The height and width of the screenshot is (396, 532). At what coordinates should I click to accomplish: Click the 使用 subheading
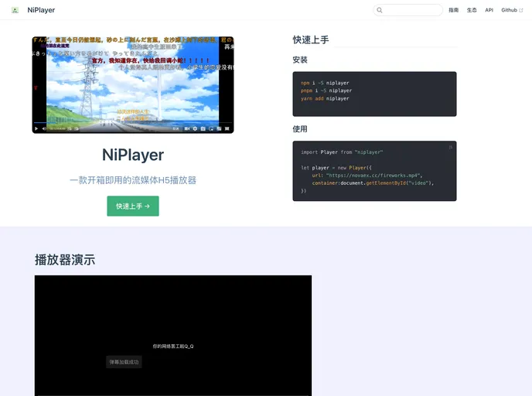tap(300, 129)
